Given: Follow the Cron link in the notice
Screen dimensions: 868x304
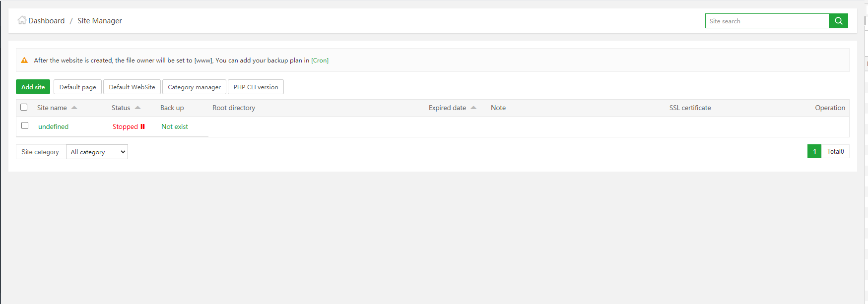Looking at the screenshot, I should tap(320, 61).
